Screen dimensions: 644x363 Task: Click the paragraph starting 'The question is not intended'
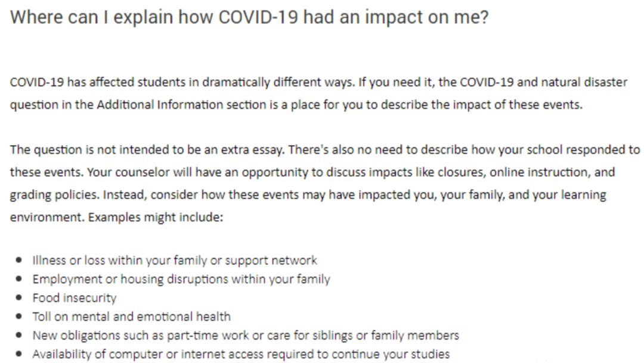coord(325,183)
